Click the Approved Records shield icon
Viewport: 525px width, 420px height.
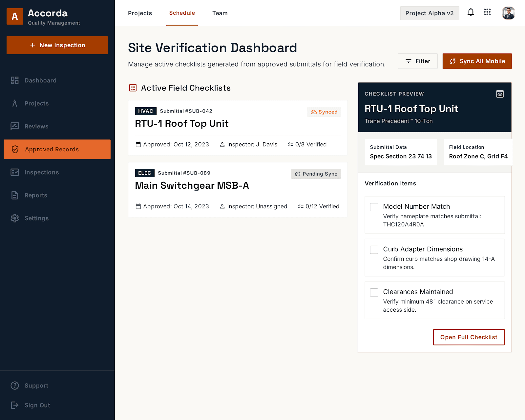tap(15, 149)
